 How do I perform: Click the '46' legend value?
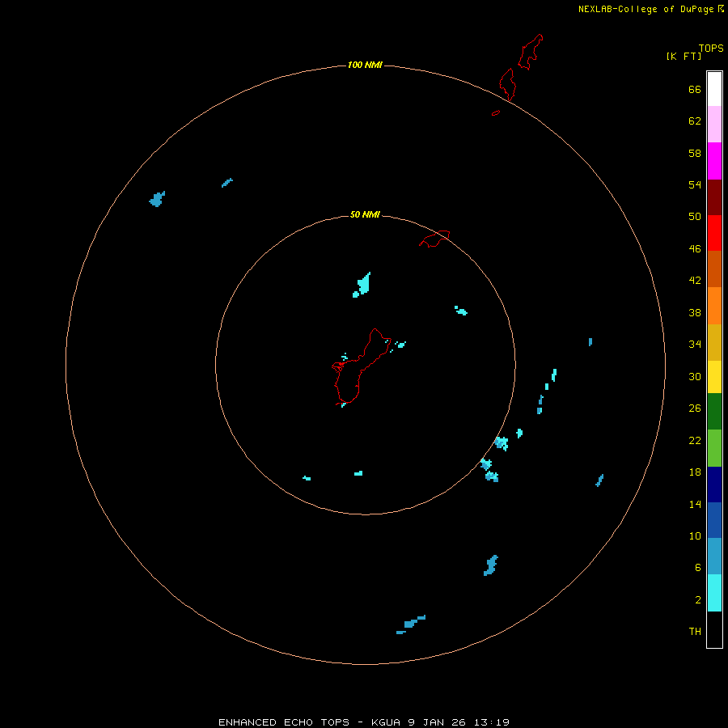695,248
